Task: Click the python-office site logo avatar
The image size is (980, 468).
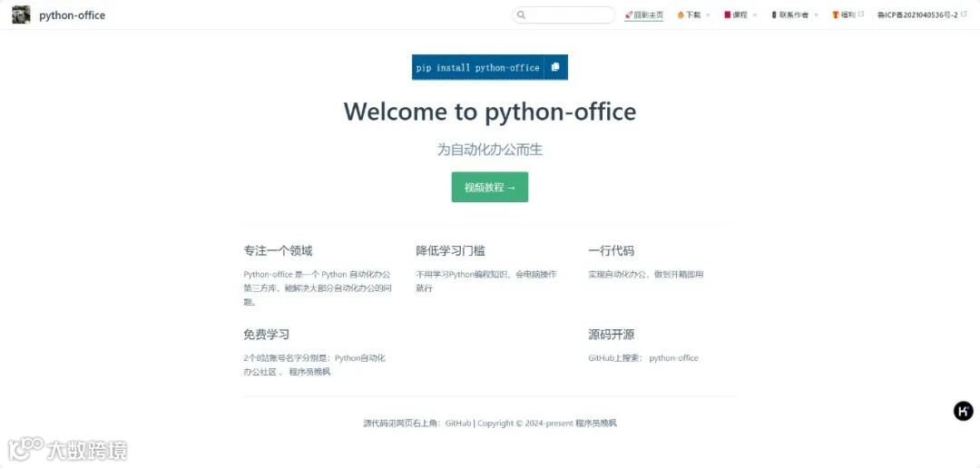Action: 21,15
